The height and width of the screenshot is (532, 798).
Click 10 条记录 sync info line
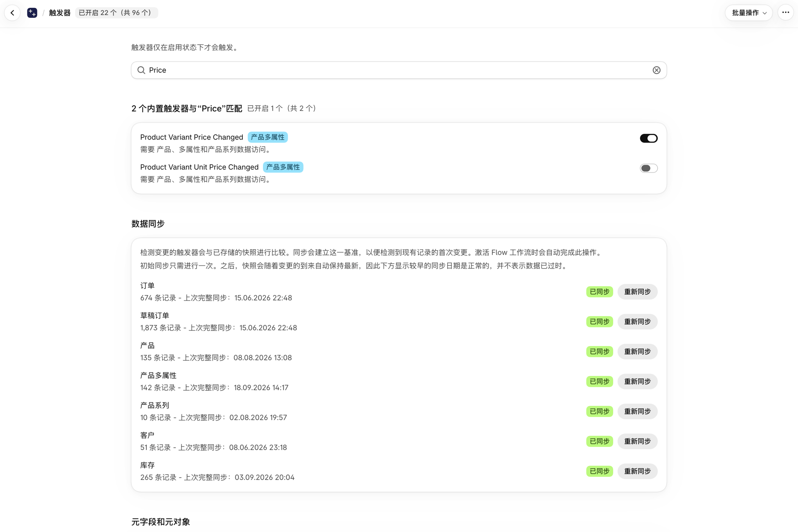click(x=214, y=418)
